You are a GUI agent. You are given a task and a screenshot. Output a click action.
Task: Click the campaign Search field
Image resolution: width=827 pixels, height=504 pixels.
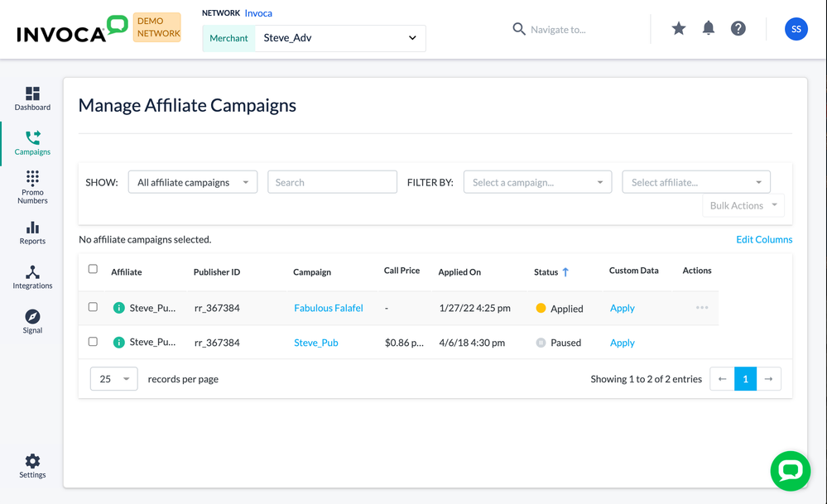pos(332,182)
